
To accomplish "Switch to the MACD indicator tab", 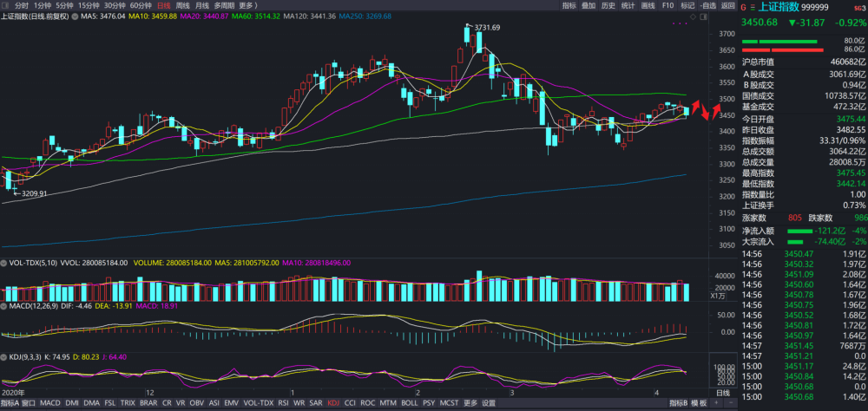I will click(x=49, y=403).
